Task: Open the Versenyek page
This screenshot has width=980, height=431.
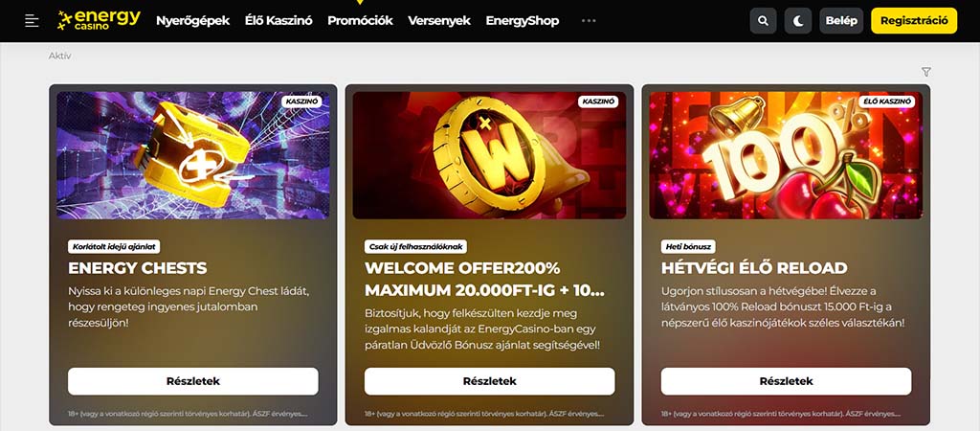Action: 439,21
